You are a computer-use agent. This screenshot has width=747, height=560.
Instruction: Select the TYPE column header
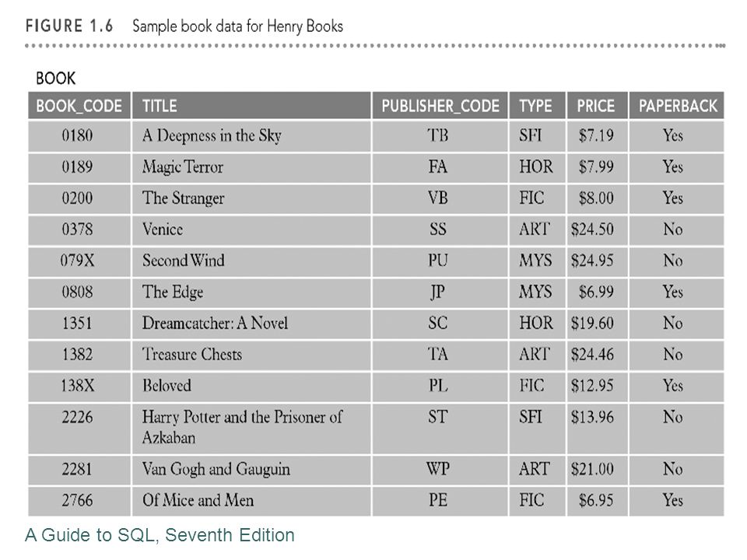click(538, 106)
